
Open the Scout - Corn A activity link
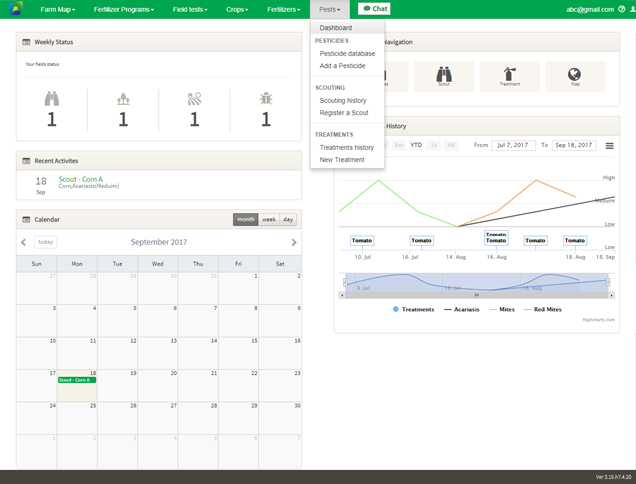(81, 179)
